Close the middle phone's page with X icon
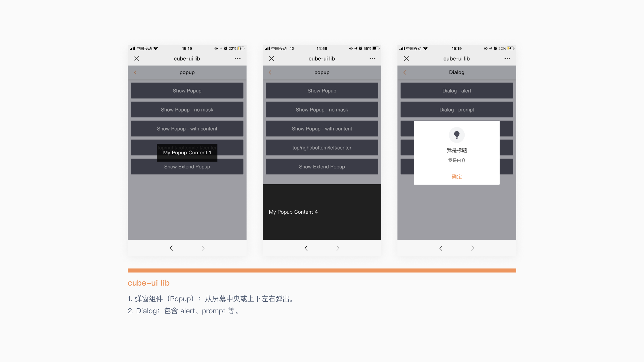644x362 pixels. click(x=271, y=59)
